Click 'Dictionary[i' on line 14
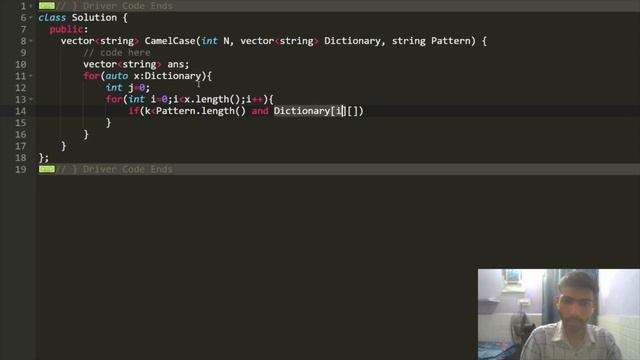 308,111
